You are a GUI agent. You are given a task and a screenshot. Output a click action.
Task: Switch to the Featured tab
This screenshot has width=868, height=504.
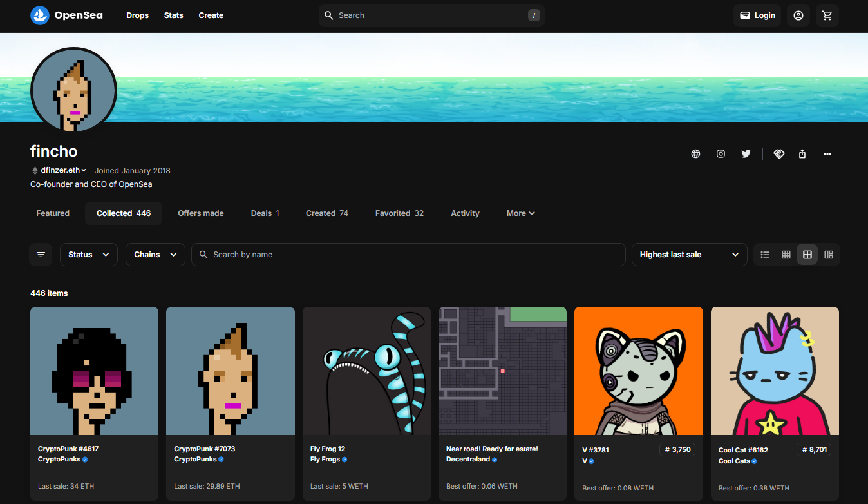pos(53,213)
